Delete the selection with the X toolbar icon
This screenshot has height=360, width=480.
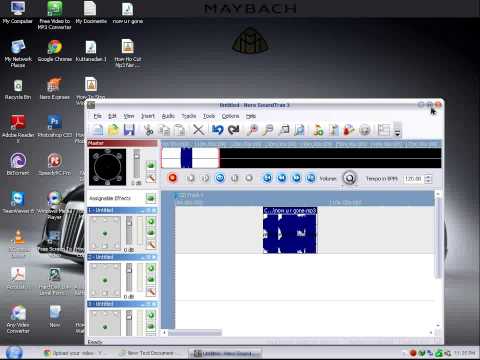click(x=199, y=130)
